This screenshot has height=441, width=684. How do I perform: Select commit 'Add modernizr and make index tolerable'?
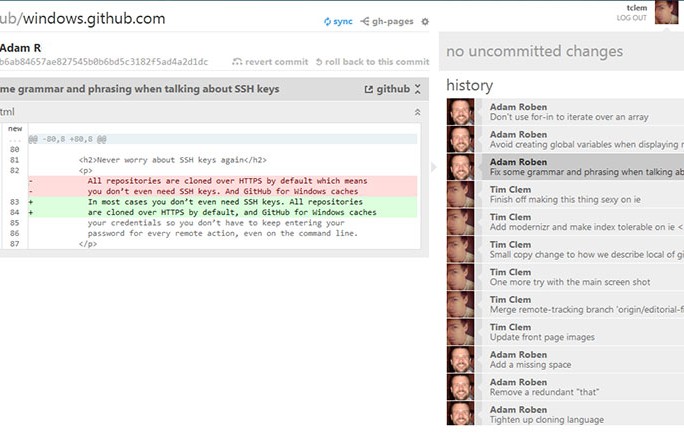point(565,222)
